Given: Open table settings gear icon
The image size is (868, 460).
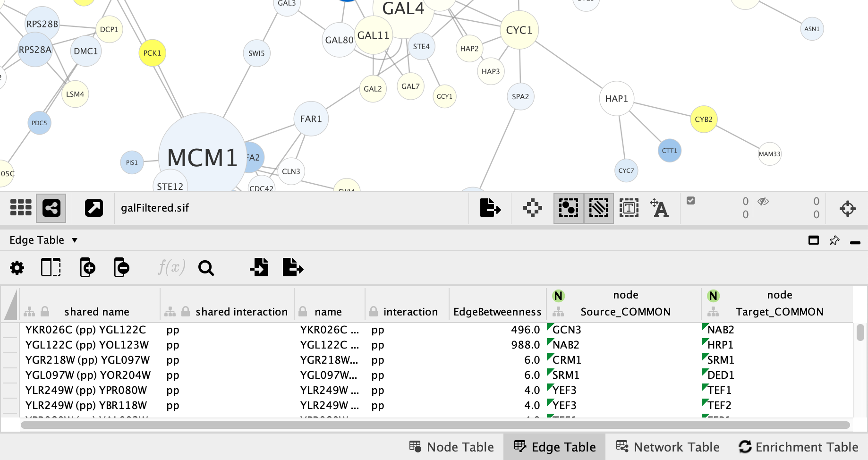Looking at the screenshot, I should click(17, 268).
